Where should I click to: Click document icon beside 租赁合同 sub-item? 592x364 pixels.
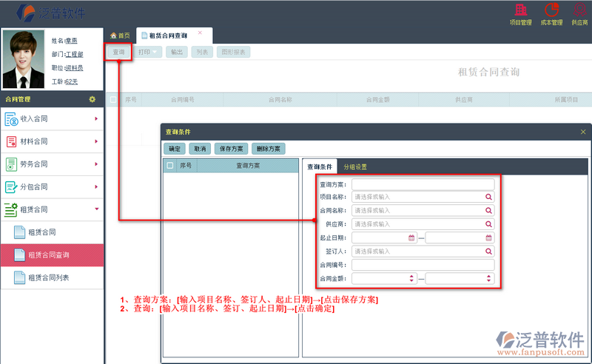tap(19, 232)
